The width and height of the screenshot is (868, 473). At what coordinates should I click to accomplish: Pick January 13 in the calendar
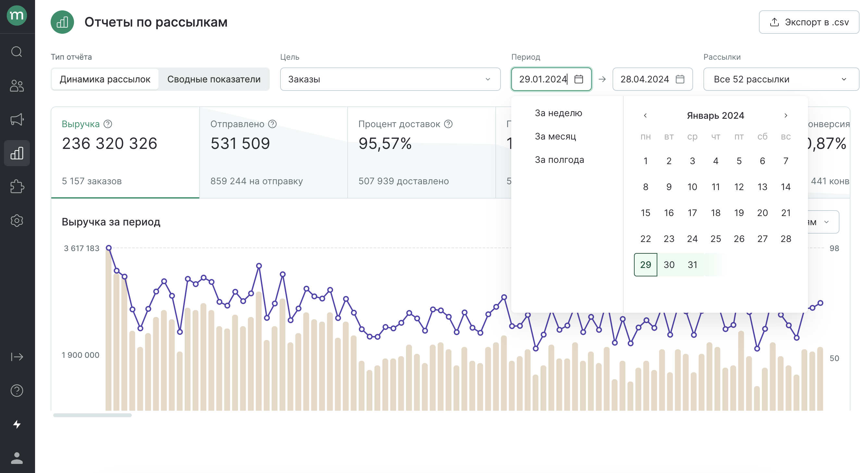click(x=762, y=187)
